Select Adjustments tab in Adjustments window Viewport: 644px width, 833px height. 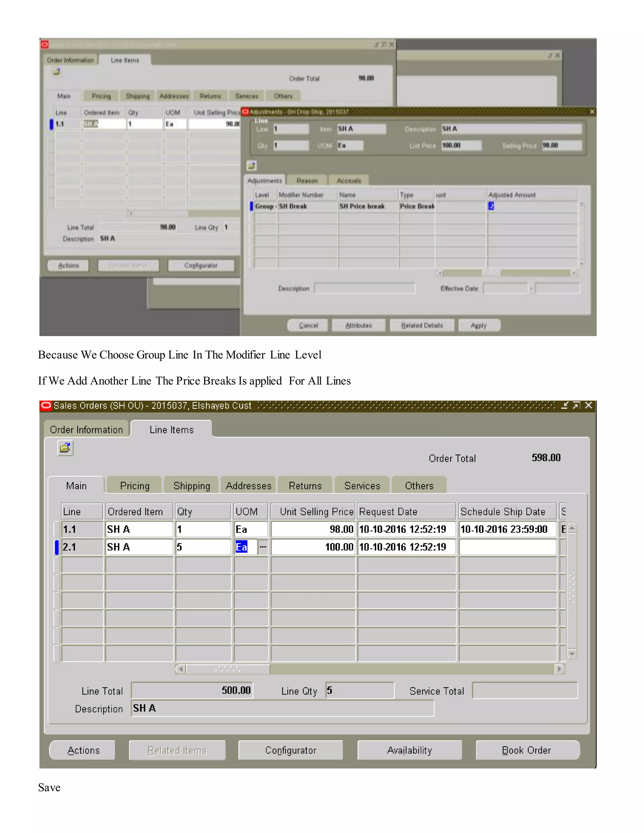click(x=265, y=180)
